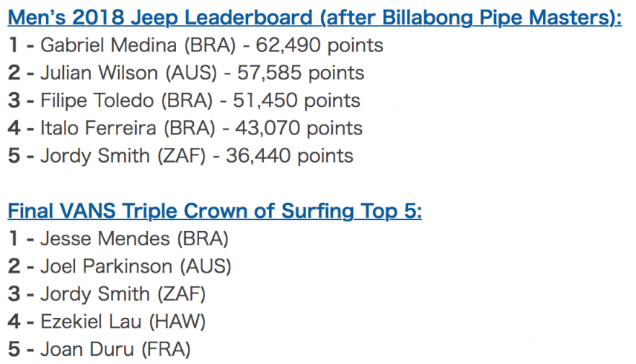
Task: Click the Joel Parkinson Triple Crown entry
Action: [119, 267]
